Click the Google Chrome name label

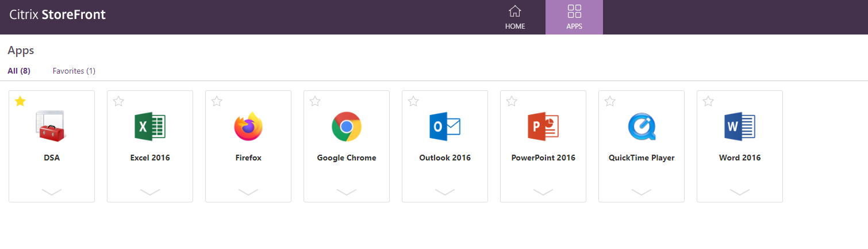click(347, 158)
